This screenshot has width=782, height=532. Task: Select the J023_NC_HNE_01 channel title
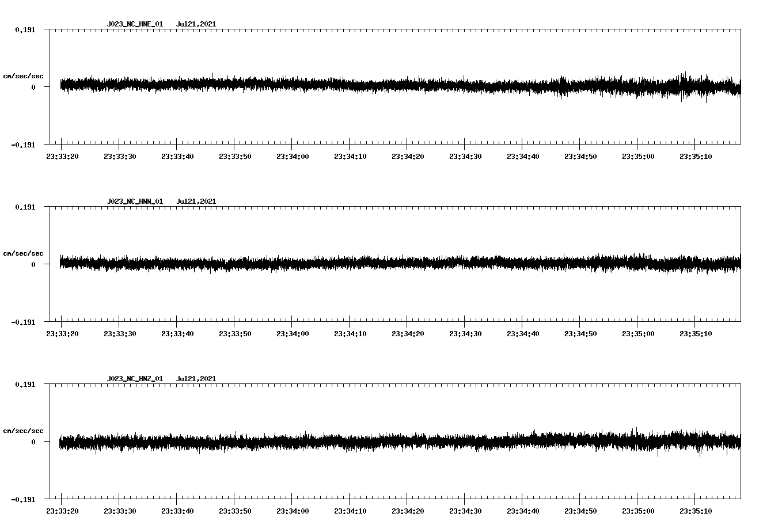pyautogui.click(x=134, y=24)
